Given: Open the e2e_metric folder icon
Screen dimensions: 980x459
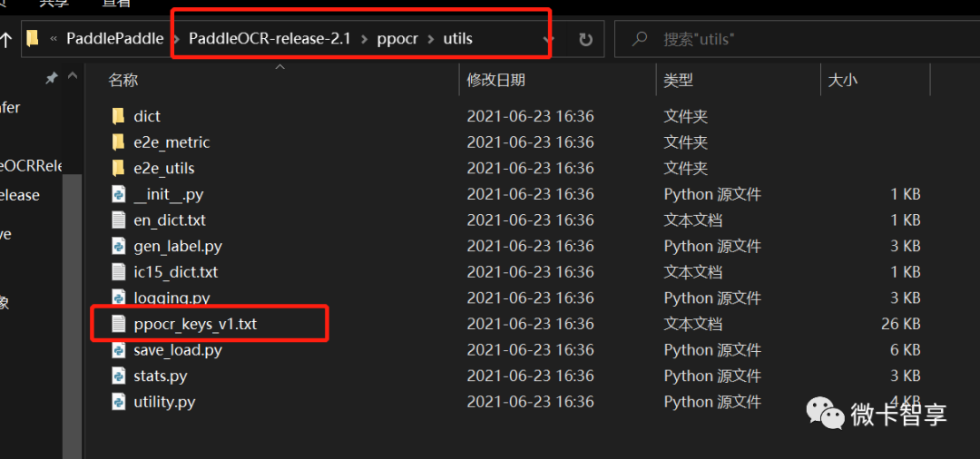Looking at the screenshot, I should pos(118,142).
